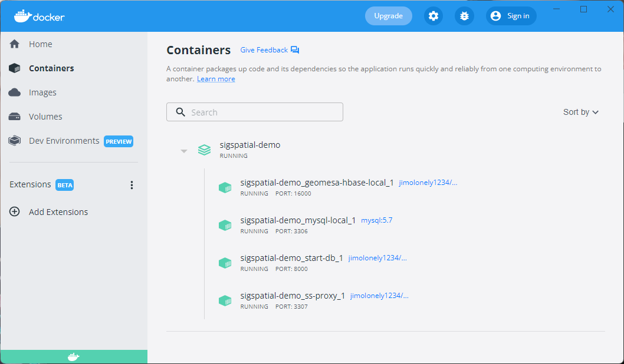Click PORT: 8000 text
Viewport: 624px width, 364px height.
coord(291,269)
